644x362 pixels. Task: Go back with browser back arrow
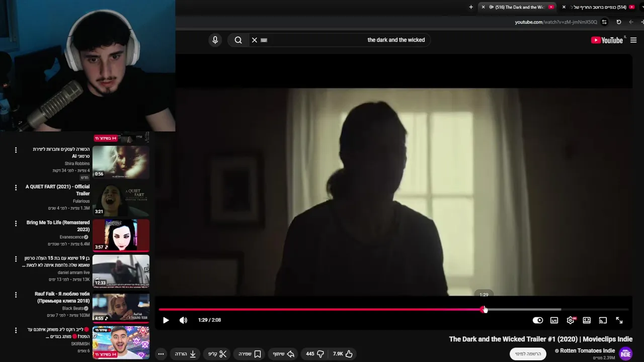point(631,22)
